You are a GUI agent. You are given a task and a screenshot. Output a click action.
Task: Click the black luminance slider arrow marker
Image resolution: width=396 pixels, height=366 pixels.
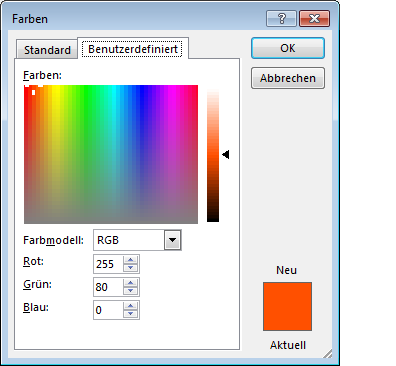point(226,155)
